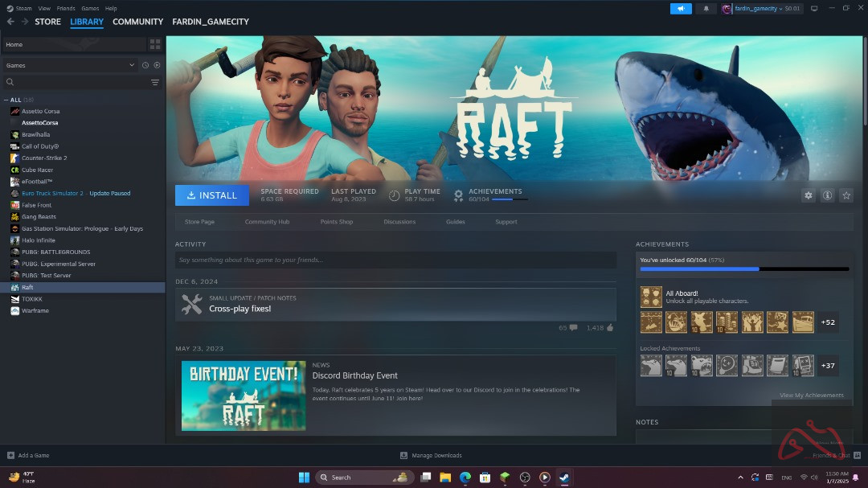Click the Big Picture mode monitor icon
This screenshot has width=868, height=488.
point(813,9)
